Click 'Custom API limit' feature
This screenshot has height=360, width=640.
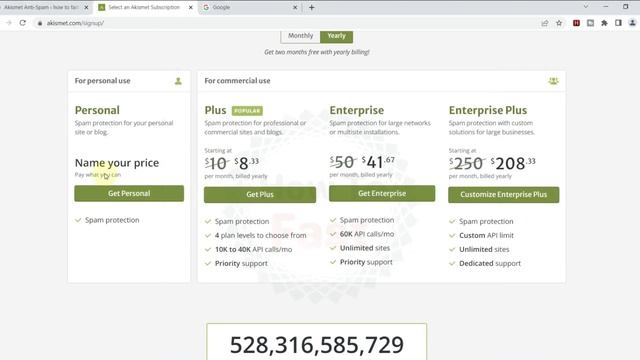pos(486,236)
